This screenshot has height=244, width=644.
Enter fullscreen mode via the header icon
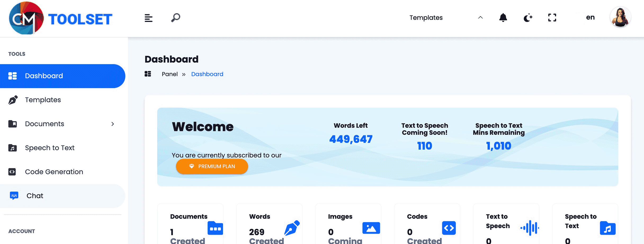tap(552, 18)
